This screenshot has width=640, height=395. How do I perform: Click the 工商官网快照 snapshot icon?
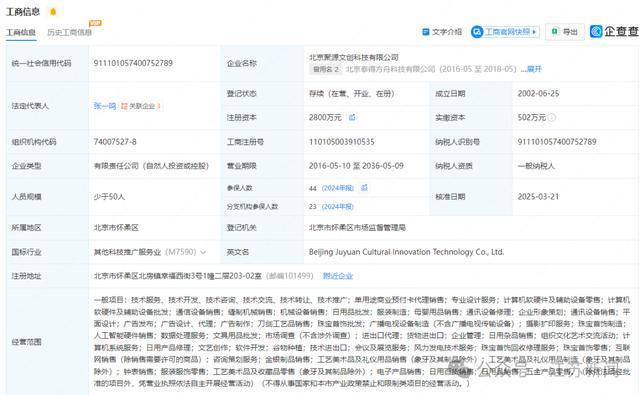click(x=477, y=32)
